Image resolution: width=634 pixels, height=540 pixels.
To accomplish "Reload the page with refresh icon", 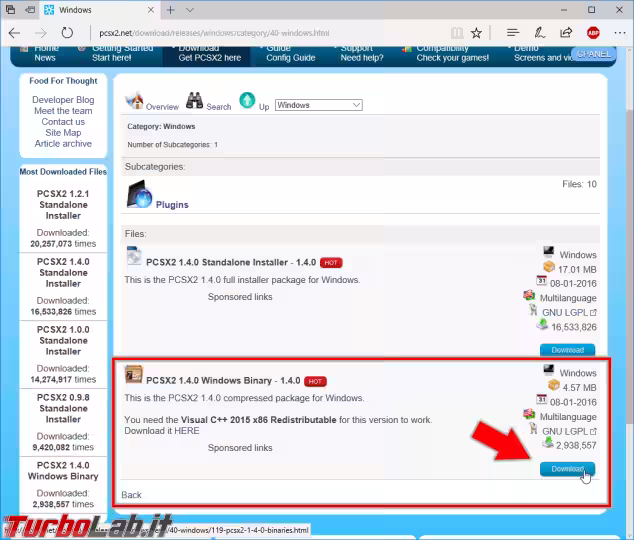I will (67, 33).
